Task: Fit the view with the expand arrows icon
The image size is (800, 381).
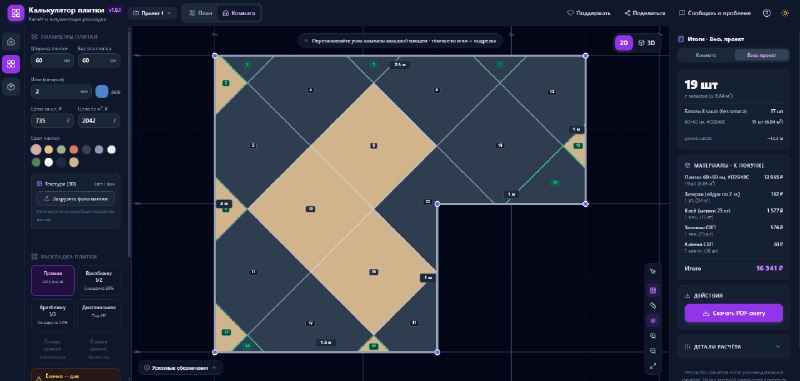Action: [x=653, y=366]
